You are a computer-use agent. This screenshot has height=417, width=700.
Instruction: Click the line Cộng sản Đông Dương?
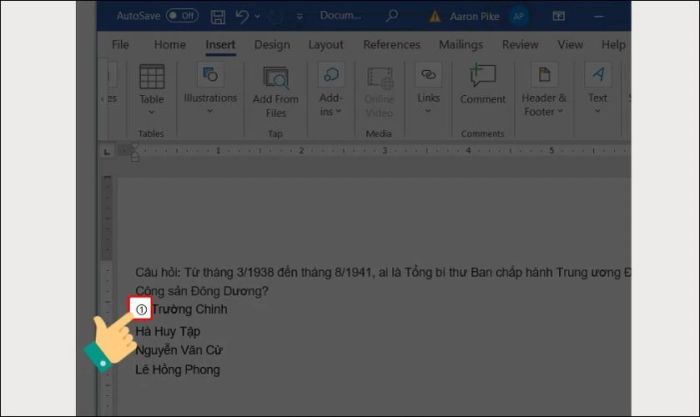pos(202,291)
